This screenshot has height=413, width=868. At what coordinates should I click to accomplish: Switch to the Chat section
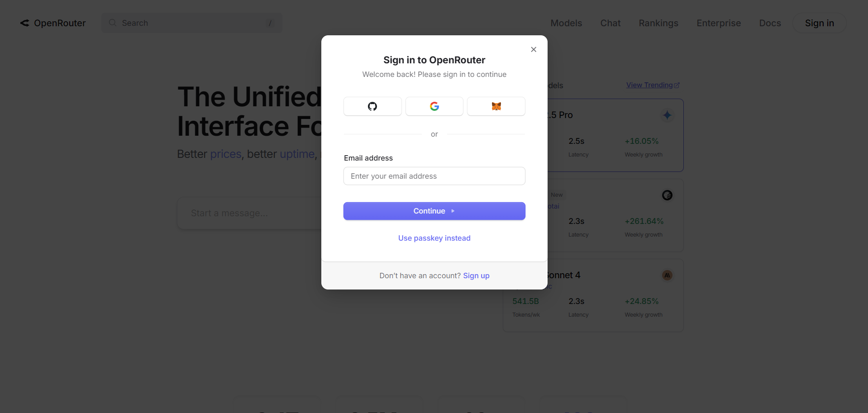[610, 23]
